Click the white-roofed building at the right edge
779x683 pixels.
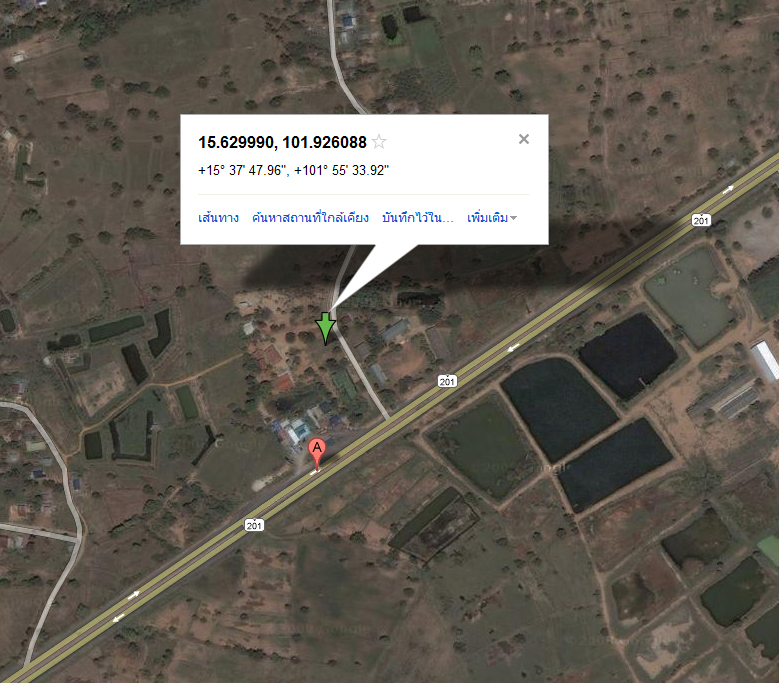(x=766, y=360)
